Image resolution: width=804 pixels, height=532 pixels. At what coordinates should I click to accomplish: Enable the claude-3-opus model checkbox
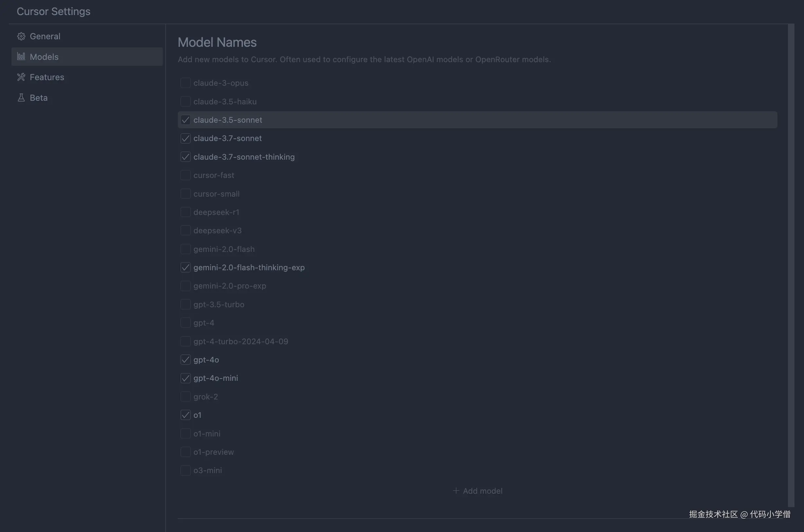185,83
